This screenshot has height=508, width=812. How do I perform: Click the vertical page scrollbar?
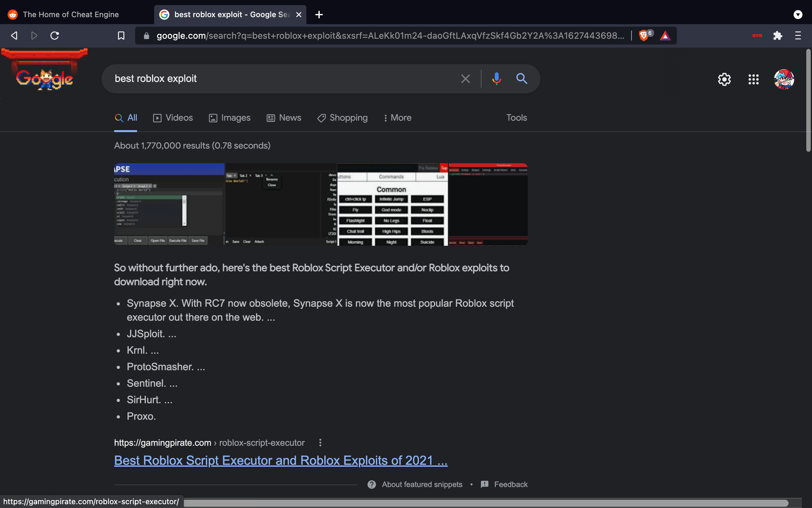[x=808, y=101]
